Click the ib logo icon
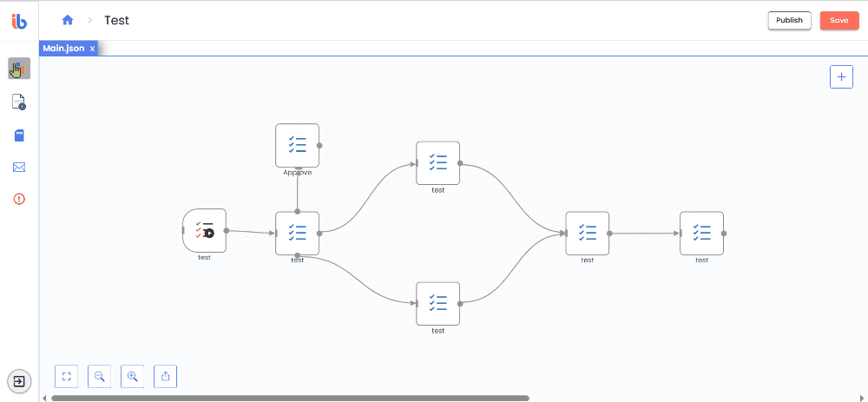The height and width of the screenshot is (402, 868). click(19, 21)
